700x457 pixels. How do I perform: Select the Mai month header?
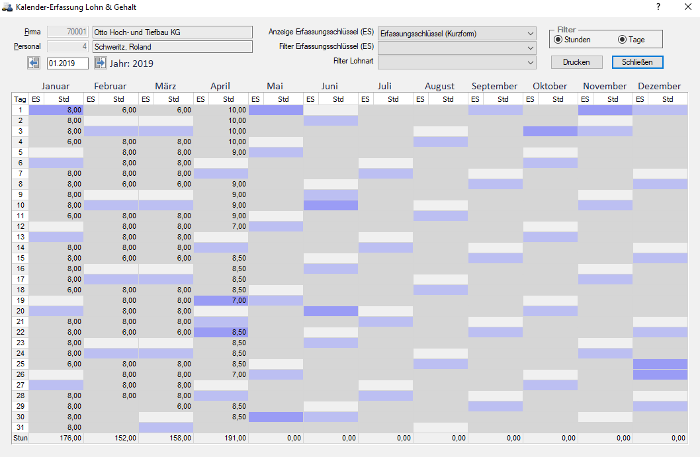coord(275,86)
